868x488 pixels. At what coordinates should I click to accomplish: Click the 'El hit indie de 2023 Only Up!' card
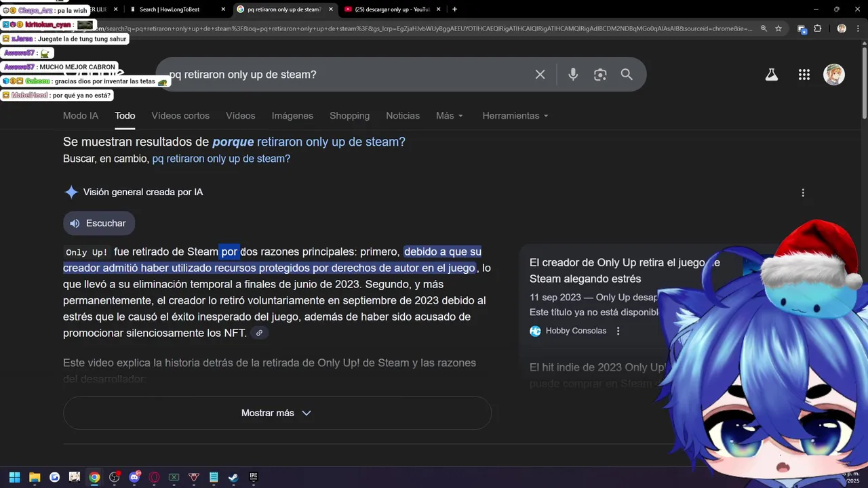597,375
